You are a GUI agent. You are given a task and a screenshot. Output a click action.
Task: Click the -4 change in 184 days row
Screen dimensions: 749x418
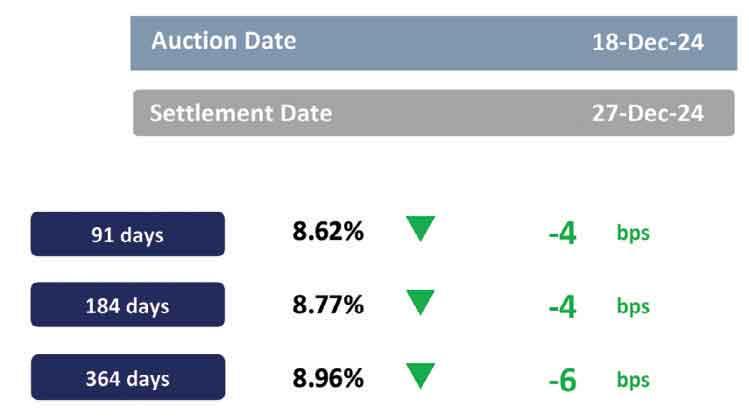coord(562,307)
